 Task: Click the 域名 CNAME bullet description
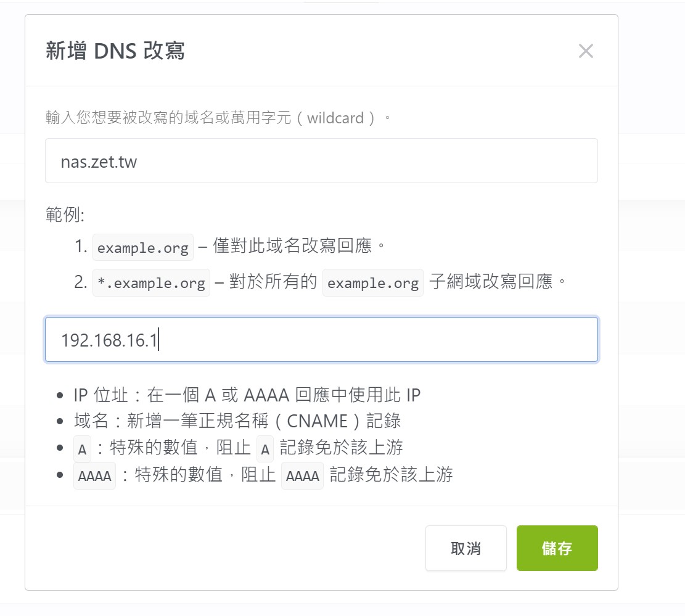coord(237,421)
